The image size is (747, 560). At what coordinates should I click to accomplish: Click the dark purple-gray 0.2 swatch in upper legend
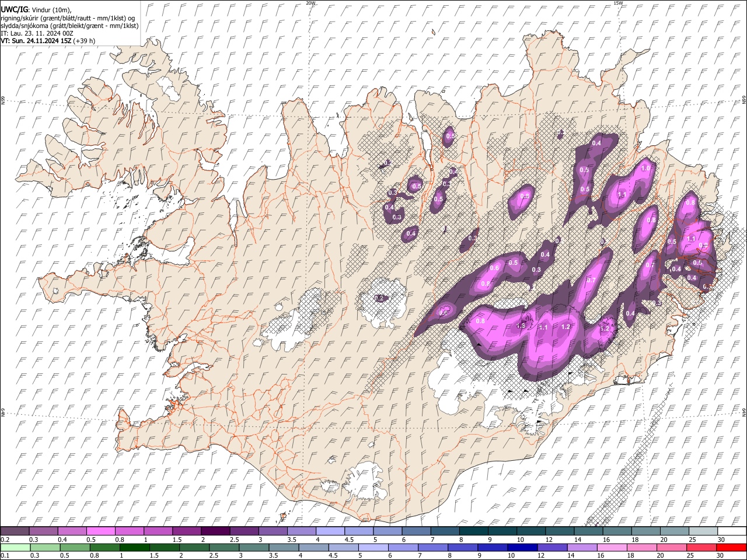coord(15,531)
